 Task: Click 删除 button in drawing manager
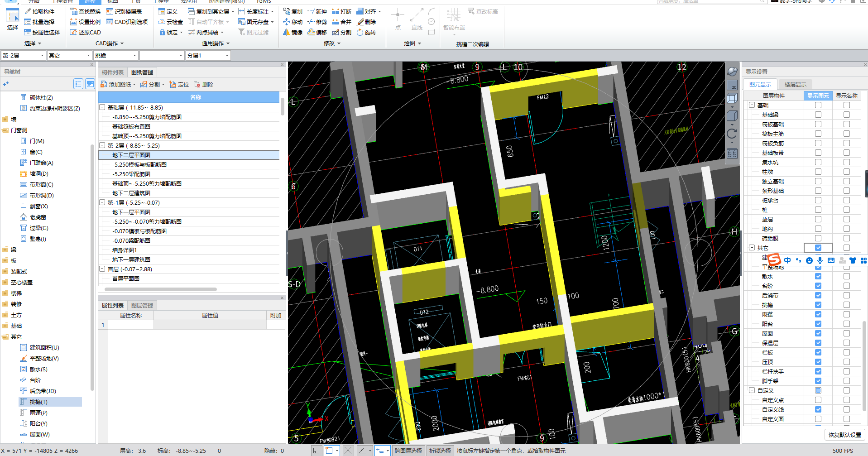tap(203, 84)
